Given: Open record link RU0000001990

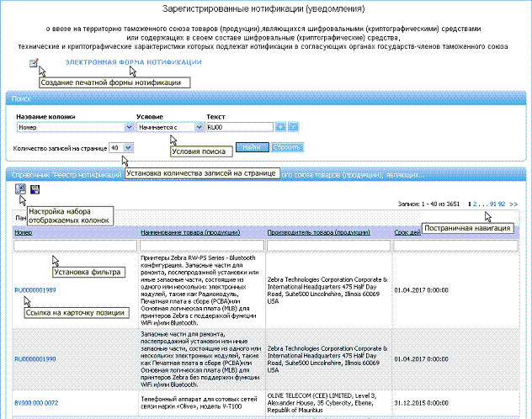Looking at the screenshot, I should 35,359.
